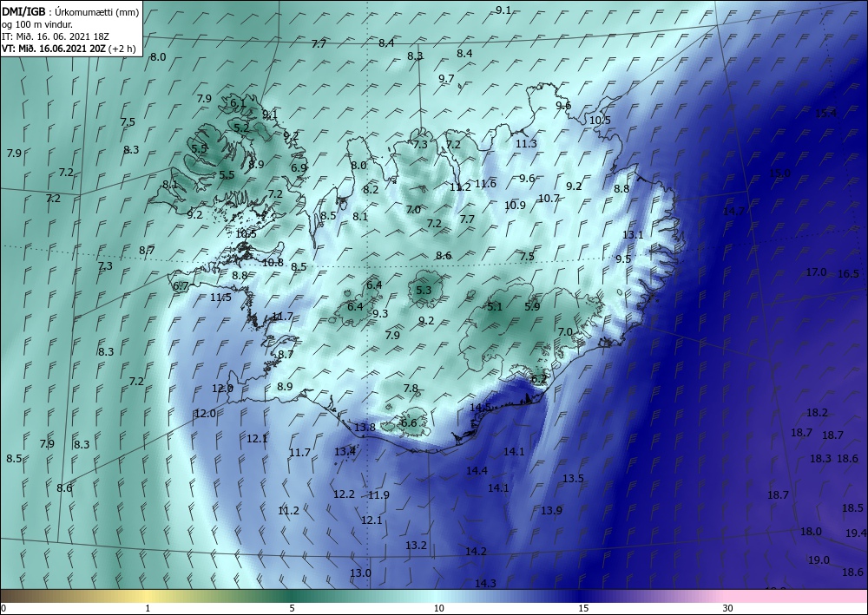This screenshot has width=868, height=615.
Task: Click the 5.2 value on the map
Action: tap(241, 128)
